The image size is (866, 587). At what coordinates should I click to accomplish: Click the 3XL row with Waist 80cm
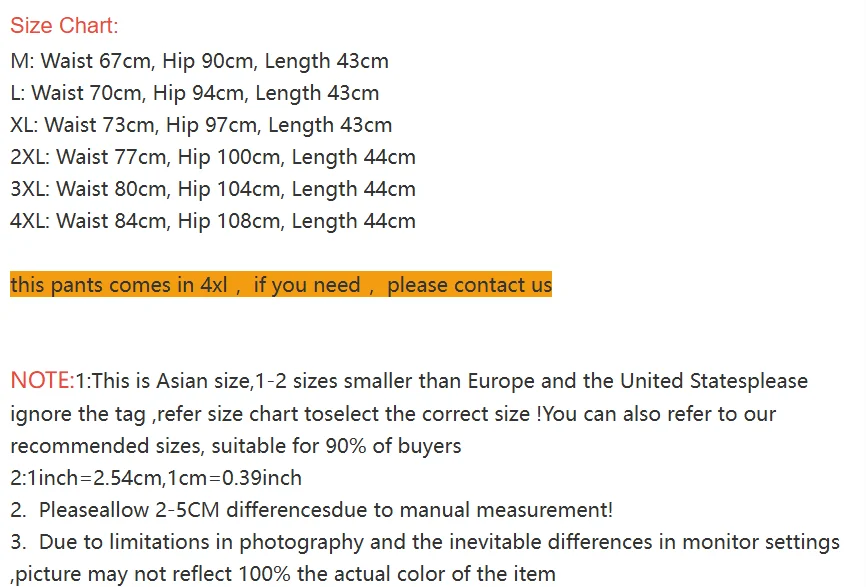212,189
